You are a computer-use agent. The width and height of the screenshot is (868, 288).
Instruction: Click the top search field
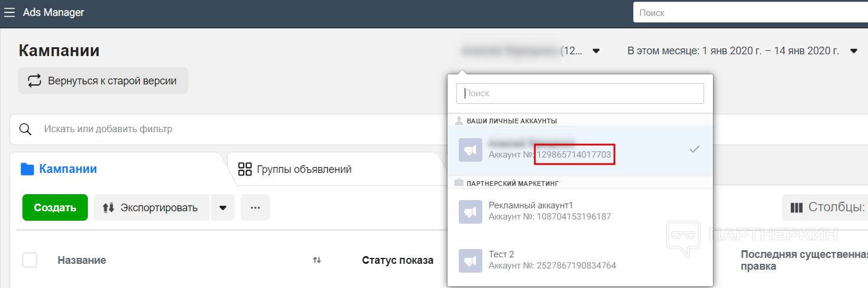[750, 12]
